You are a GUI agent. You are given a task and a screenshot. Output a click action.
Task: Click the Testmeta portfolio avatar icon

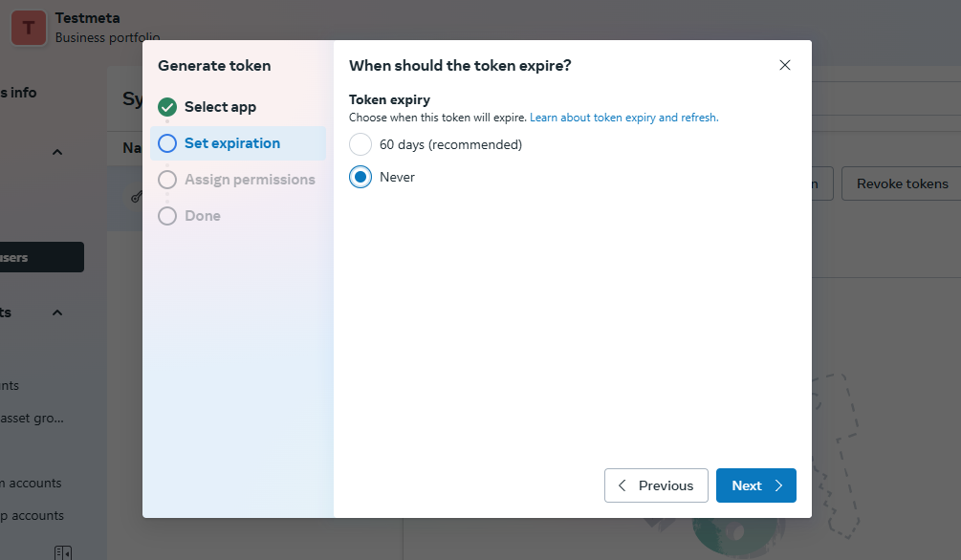coord(28,28)
